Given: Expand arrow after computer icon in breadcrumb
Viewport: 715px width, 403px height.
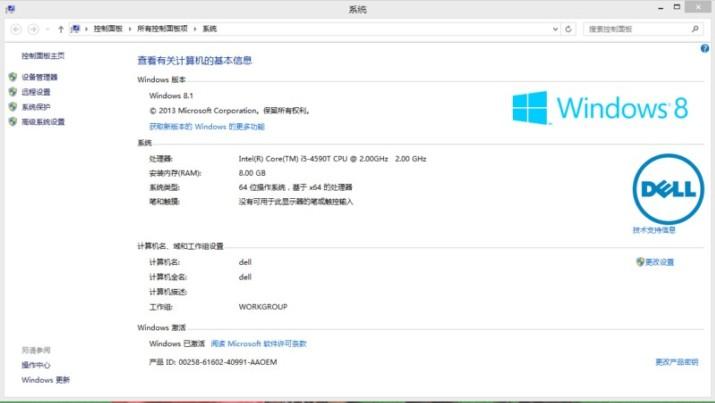Looking at the screenshot, I should pyautogui.click(x=86, y=29).
